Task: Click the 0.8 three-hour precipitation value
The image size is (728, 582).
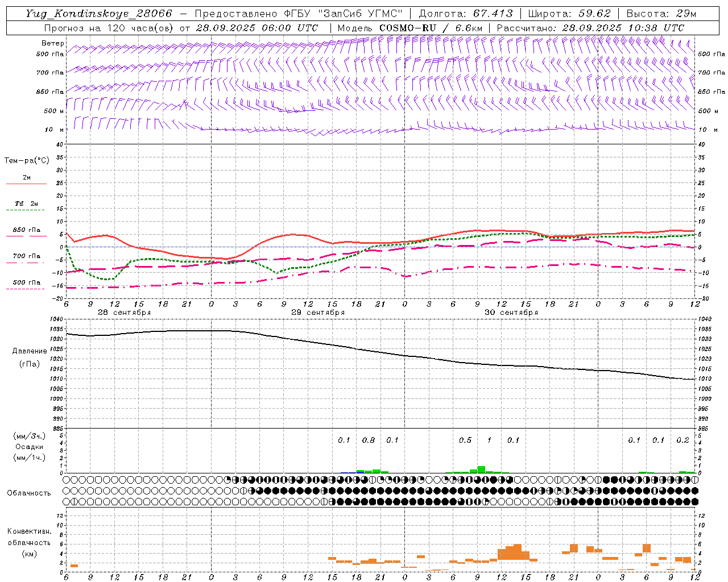Action: pos(369,440)
